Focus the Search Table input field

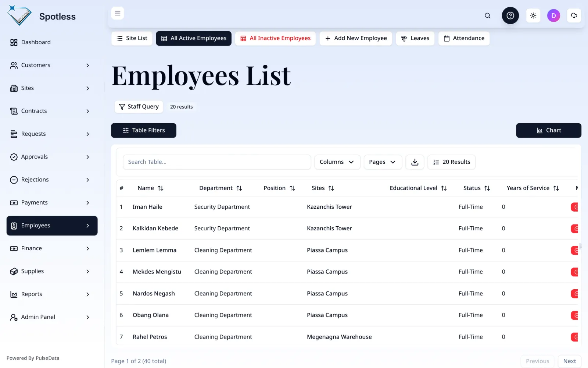[x=217, y=162]
